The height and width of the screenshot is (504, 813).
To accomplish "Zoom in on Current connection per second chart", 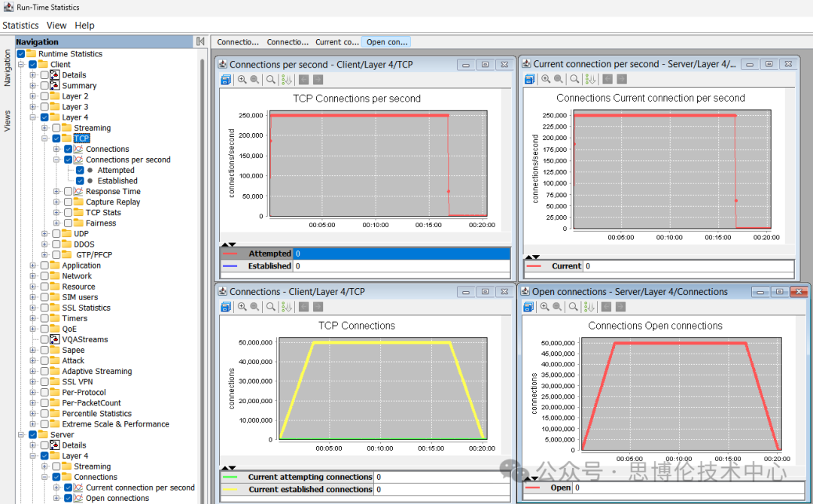I will (x=546, y=79).
